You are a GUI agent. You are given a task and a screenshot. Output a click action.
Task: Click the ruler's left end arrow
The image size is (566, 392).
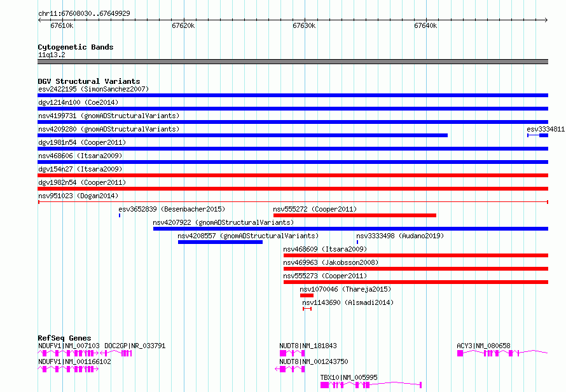point(39,20)
